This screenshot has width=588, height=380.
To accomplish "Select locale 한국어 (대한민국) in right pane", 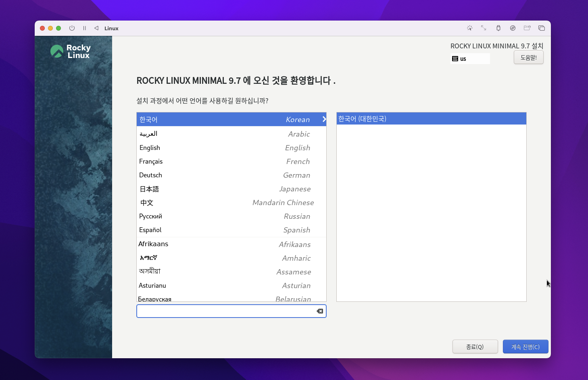I will tap(432, 118).
